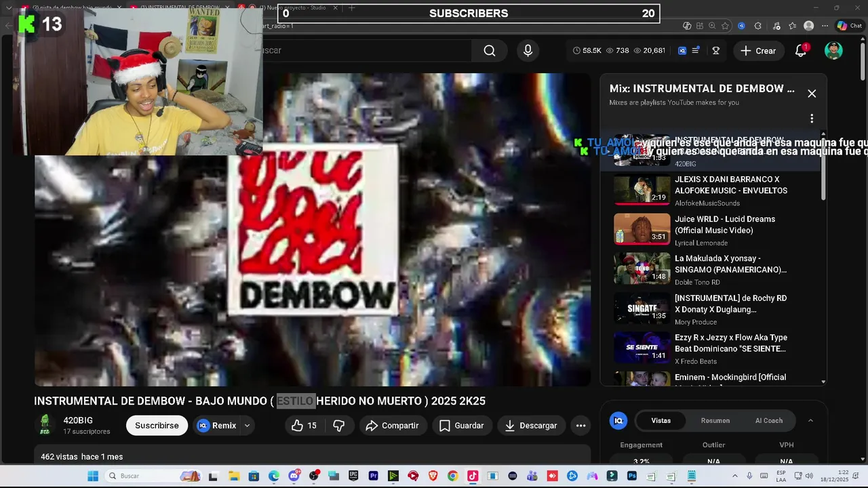Open browser settings three-dot menu
The width and height of the screenshot is (868, 488).
pyautogui.click(x=825, y=26)
